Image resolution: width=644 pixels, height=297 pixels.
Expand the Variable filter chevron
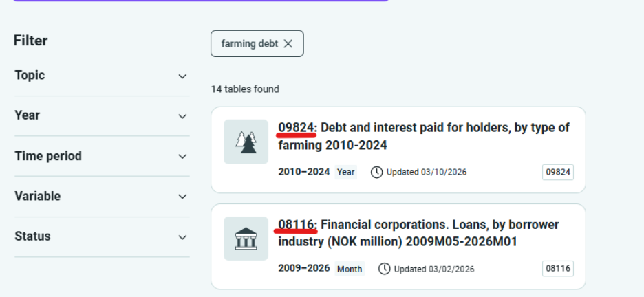pos(182,197)
